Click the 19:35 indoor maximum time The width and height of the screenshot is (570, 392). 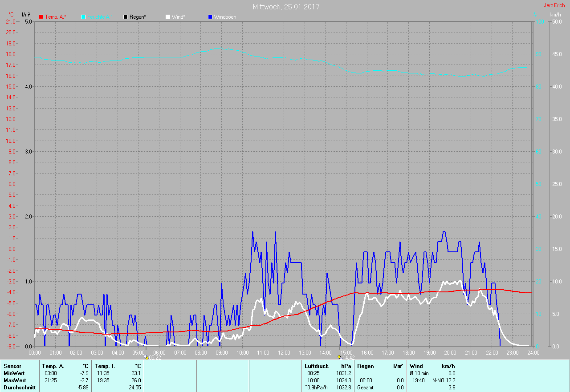tap(103, 380)
